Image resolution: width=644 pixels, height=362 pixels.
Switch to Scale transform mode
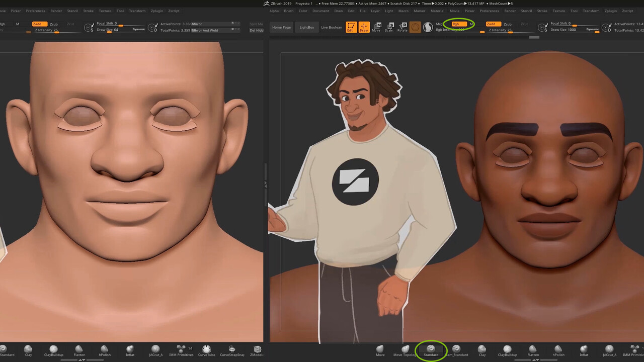coord(389,27)
